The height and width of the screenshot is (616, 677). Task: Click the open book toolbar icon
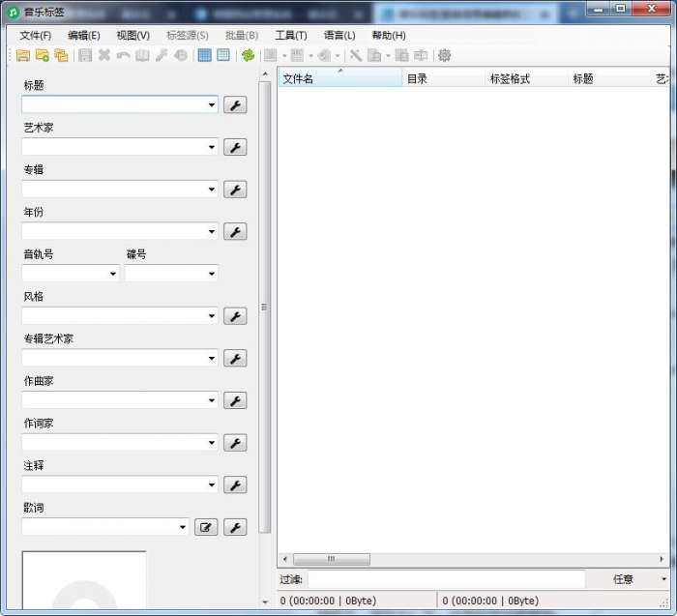[x=142, y=55]
